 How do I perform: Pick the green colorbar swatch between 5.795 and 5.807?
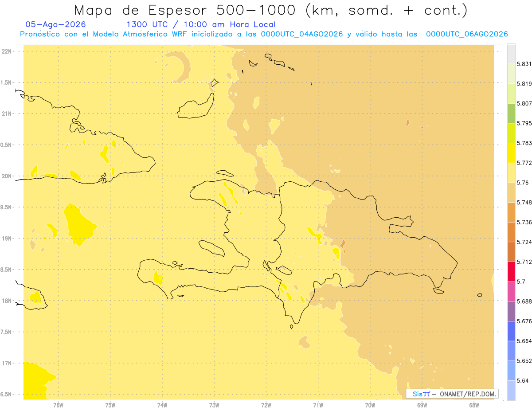(x=511, y=113)
